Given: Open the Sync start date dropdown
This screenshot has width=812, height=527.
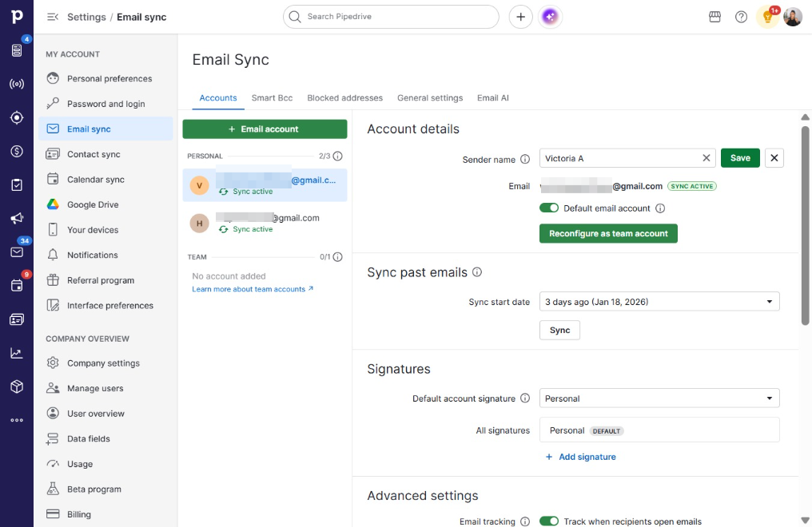Looking at the screenshot, I should point(659,302).
